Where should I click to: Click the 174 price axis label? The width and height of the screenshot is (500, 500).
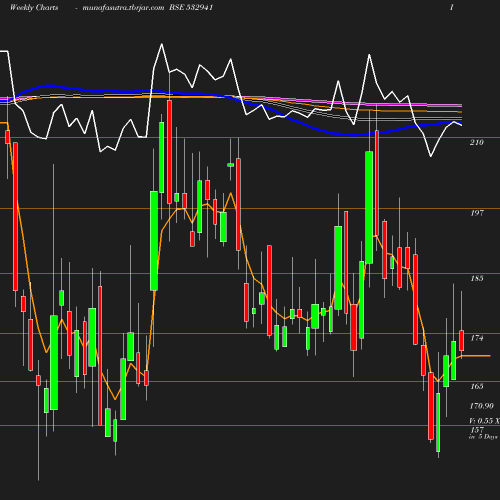tap(477, 338)
